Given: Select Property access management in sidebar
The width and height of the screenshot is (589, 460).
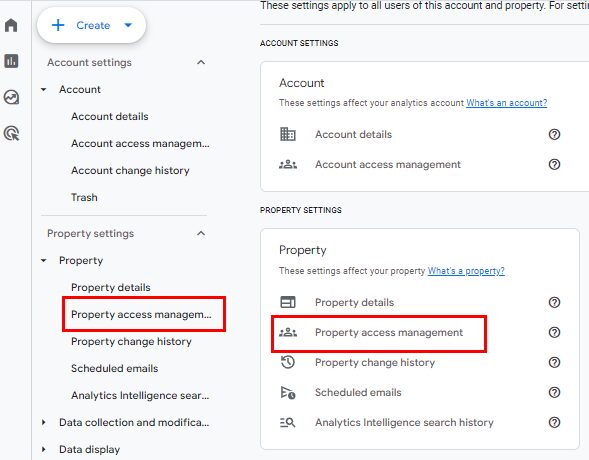Looking at the screenshot, I should point(141,314).
